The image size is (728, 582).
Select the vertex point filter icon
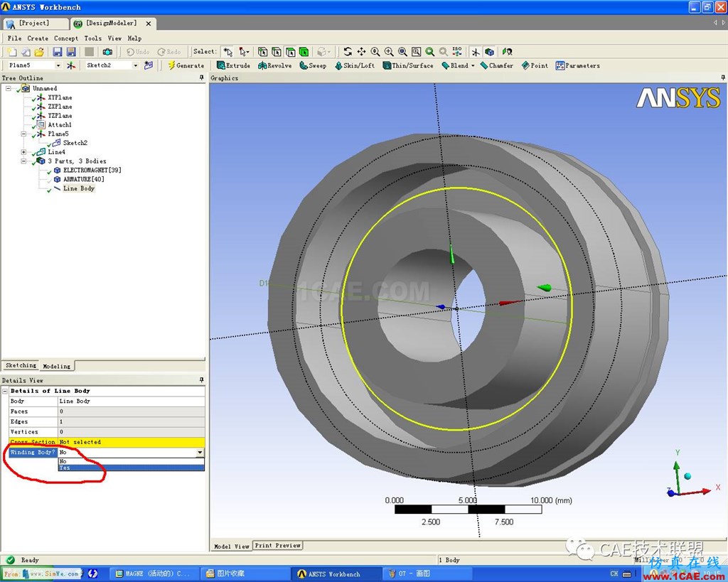point(263,52)
